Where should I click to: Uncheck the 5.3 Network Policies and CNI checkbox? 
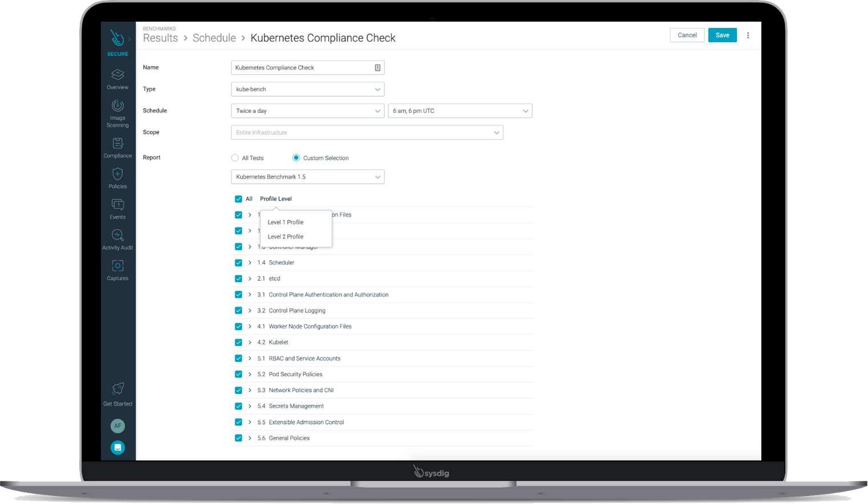tap(238, 391)
